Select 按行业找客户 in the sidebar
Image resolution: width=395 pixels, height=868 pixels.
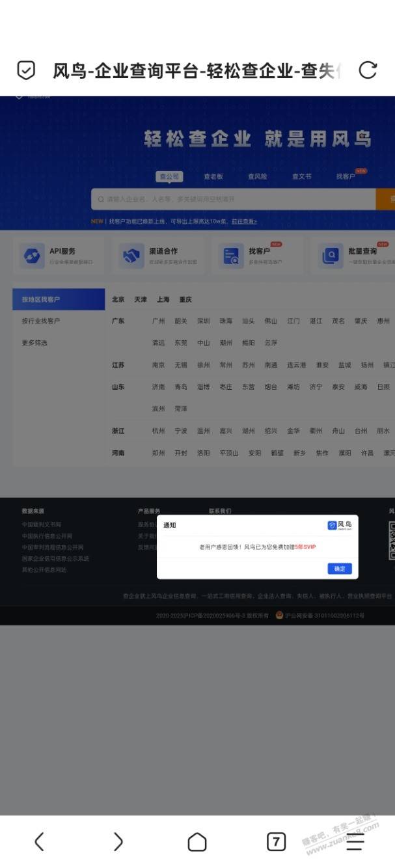[x=40, y=321]
